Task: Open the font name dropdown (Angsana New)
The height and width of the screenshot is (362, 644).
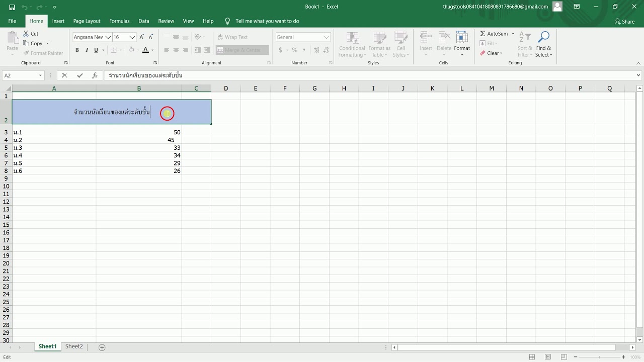Action: [x=108, y=37]
